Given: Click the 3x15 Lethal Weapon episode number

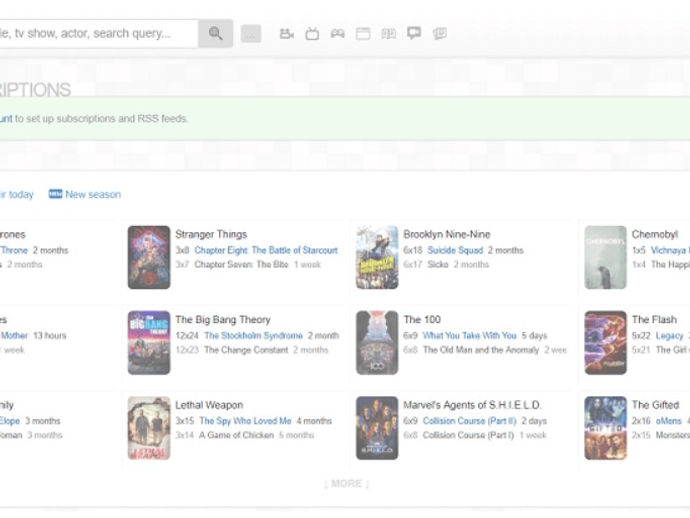Looking at the screenshot, I should [x=185, y=421].
